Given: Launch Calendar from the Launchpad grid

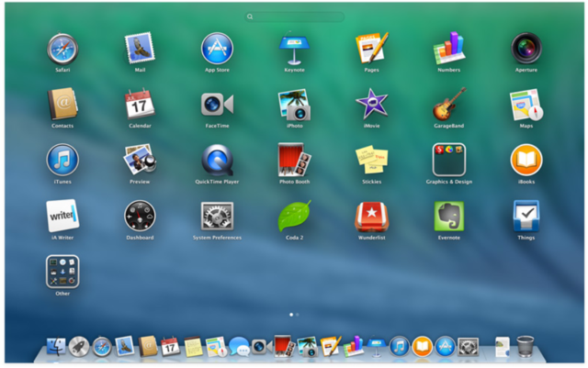Looking at the screenshot, I should 140,104.
